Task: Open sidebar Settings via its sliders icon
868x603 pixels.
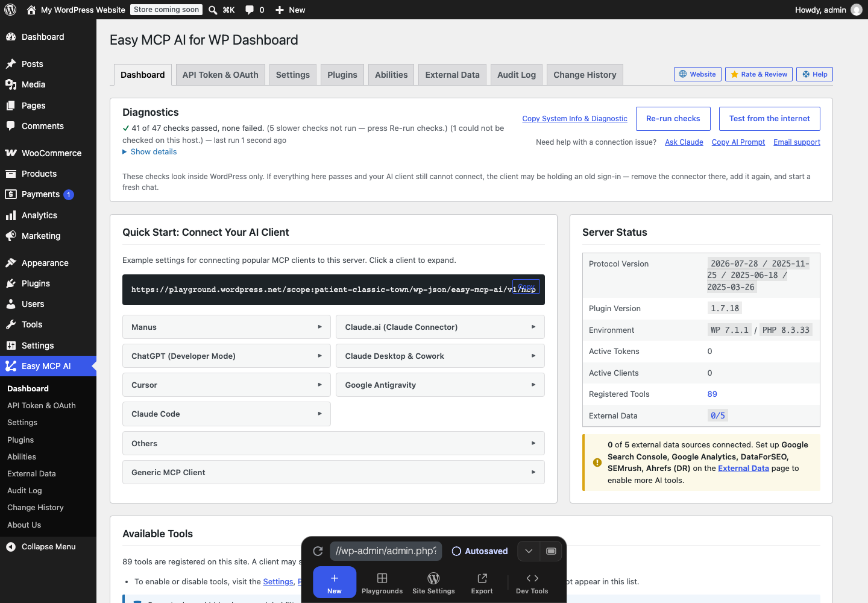Action: click(11, 346)
